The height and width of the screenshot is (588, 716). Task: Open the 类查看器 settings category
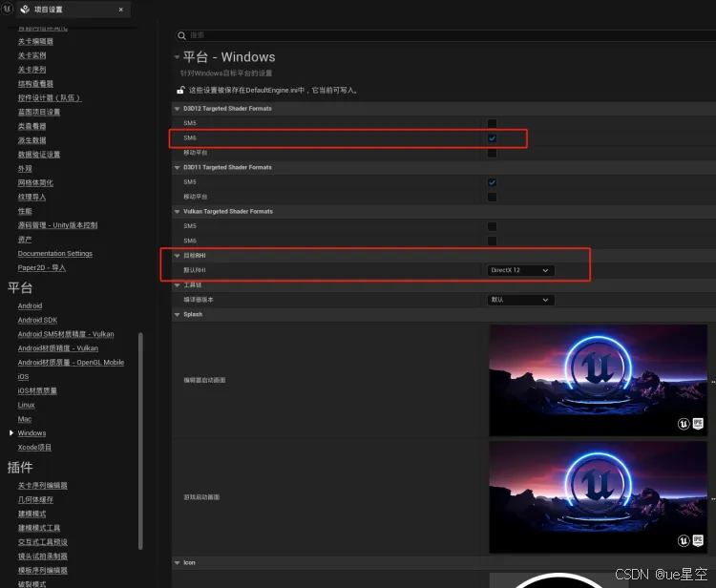click(x=32, y=126)
